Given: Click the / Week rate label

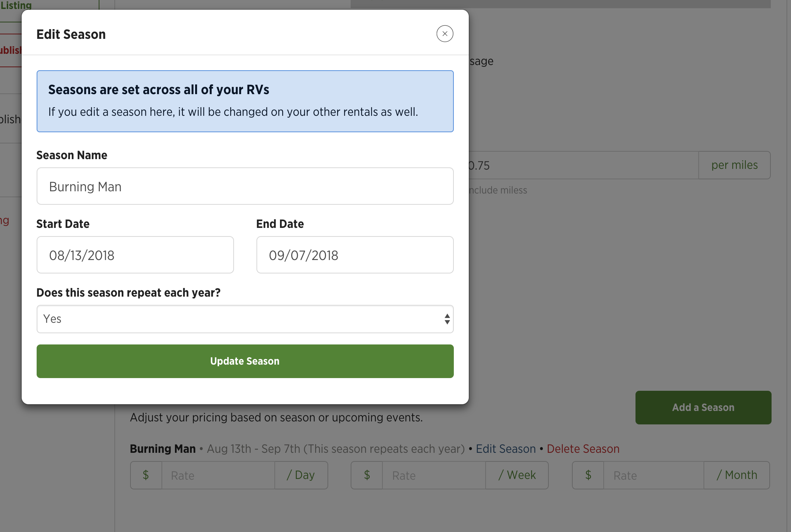Looking at the screenshot, I should (x=517, y=475).
